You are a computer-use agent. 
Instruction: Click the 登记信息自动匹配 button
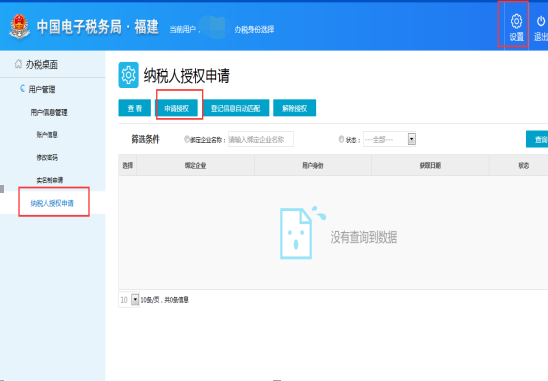(236, 108)
